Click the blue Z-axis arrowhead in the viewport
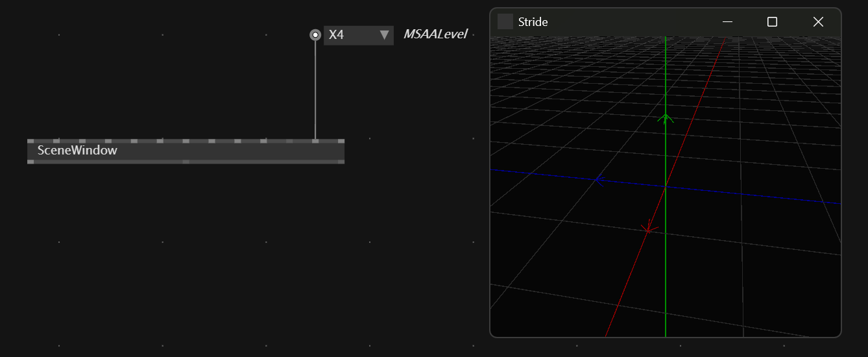This screenshot has width=868, height=357. point(599,180)
